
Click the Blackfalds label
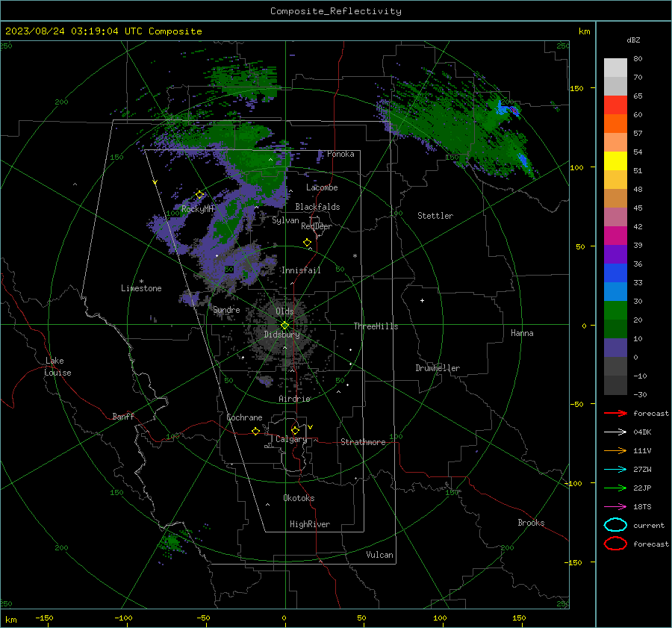(x=317, y=207)
